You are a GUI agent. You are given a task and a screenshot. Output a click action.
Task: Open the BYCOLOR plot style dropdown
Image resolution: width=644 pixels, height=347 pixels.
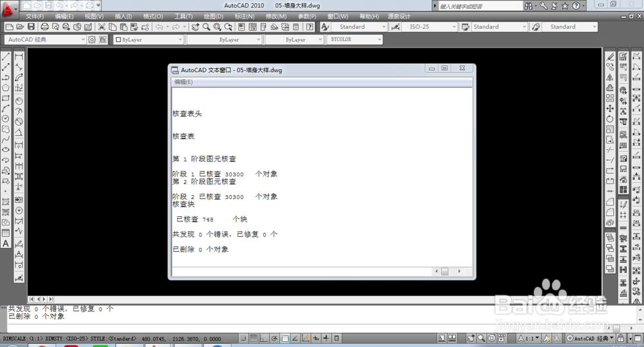355,39
